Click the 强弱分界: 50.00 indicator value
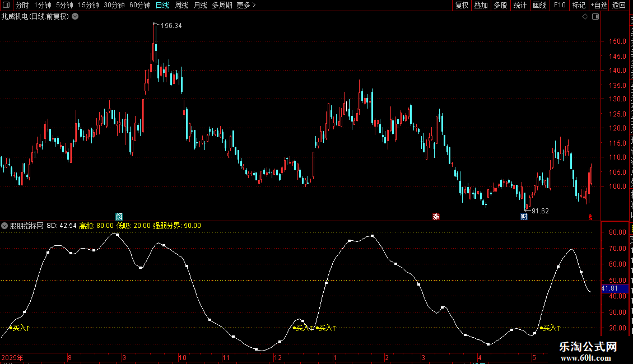Image resolution: width=633 pixels, height=364 pixels. (x=177, y=226)
